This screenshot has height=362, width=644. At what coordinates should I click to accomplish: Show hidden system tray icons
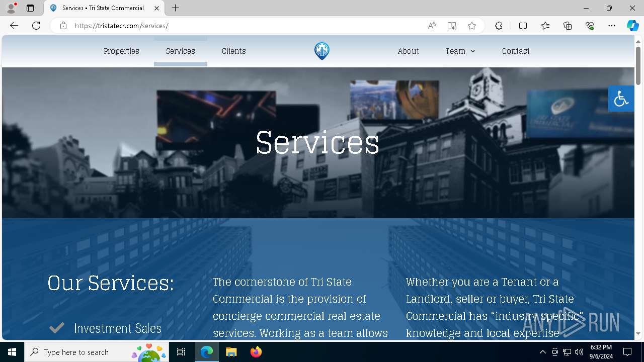[x=542, y=352]
